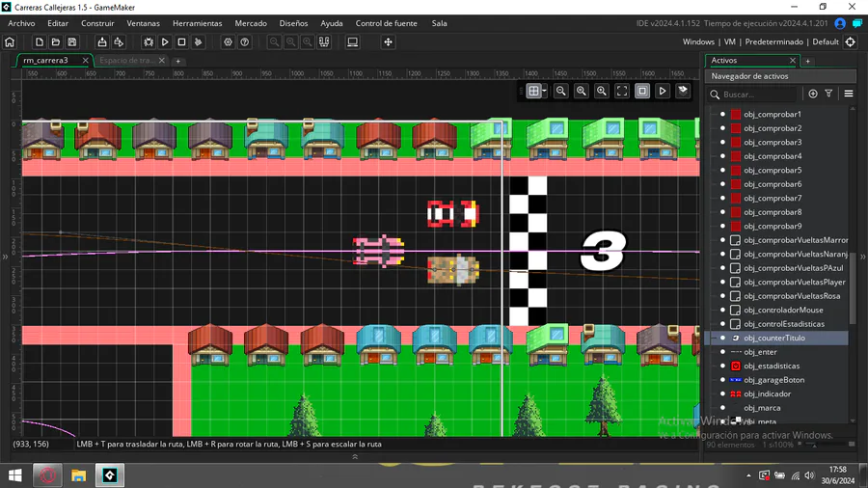Click the Predeterminado config text
The width and height of the screenshot is (868, 488).
point(773,42)
